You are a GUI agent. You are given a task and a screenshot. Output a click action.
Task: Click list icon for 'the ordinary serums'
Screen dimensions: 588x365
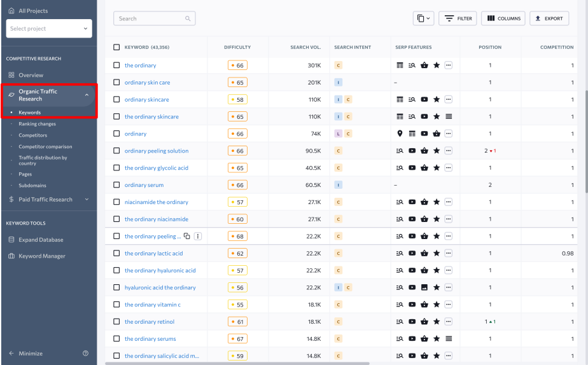pyautogui.click(x=449, y=338)
